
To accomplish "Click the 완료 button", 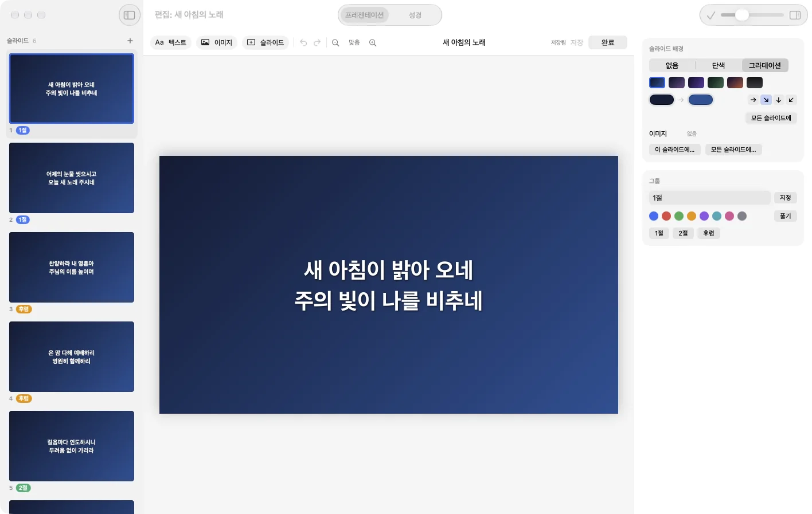I will pyautogui.click(x=608, y=42).
